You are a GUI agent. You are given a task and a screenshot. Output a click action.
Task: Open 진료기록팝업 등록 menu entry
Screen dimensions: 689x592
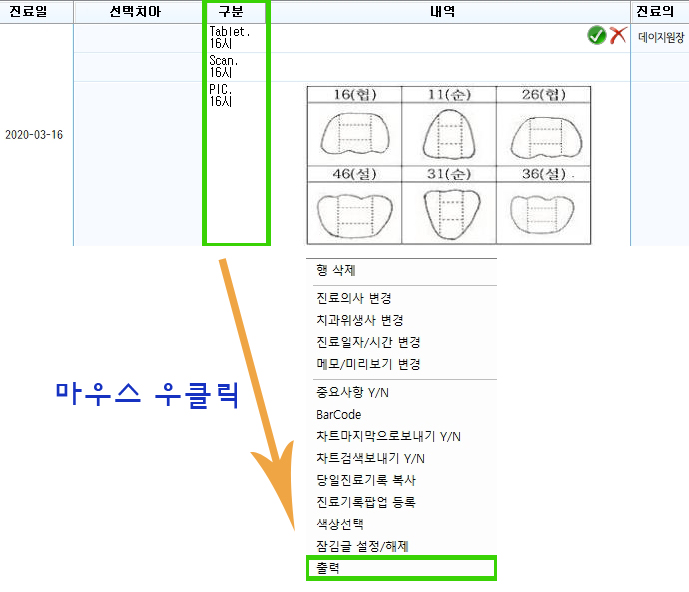click(x=366, y=502)
